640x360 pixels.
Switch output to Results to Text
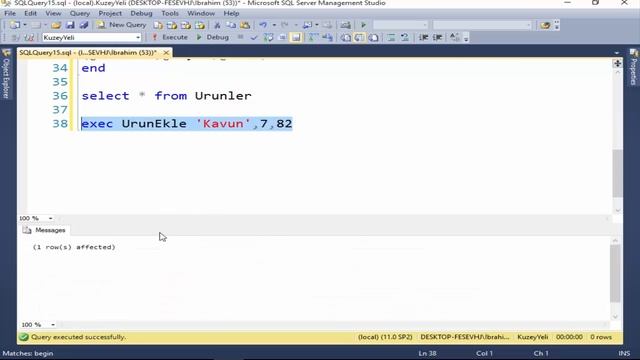click(x=346, y=38)
